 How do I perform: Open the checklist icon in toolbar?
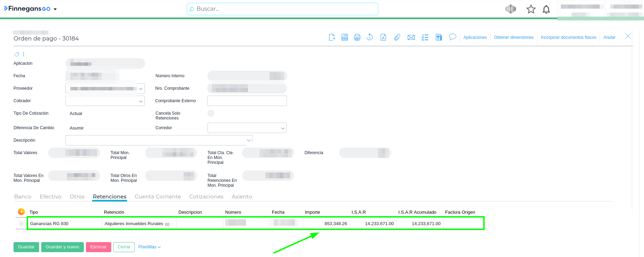(425, 37)
